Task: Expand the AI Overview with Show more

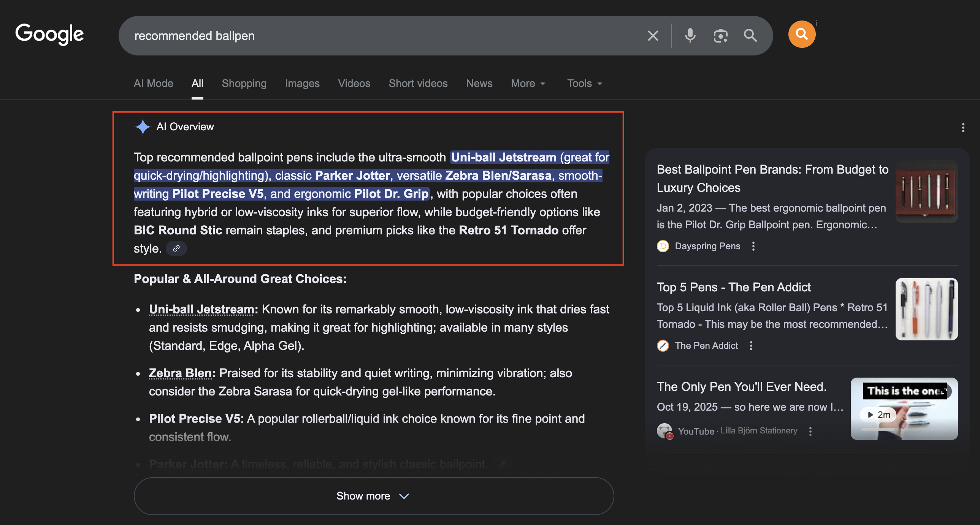Action: [x=373, y=496]
